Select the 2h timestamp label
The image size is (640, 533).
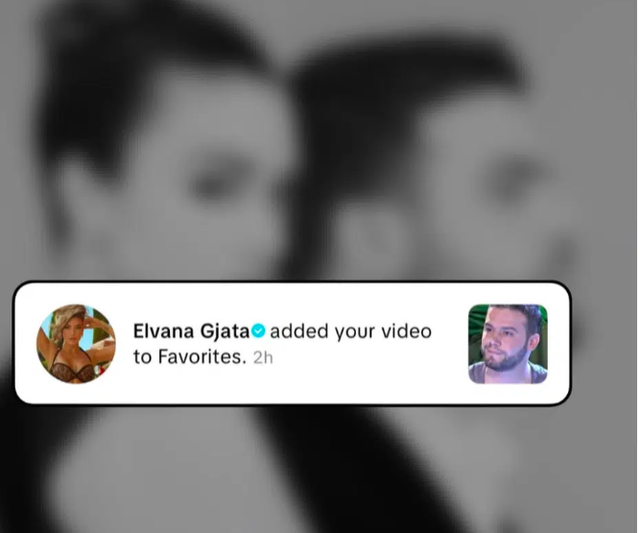(x=263, y=358)
